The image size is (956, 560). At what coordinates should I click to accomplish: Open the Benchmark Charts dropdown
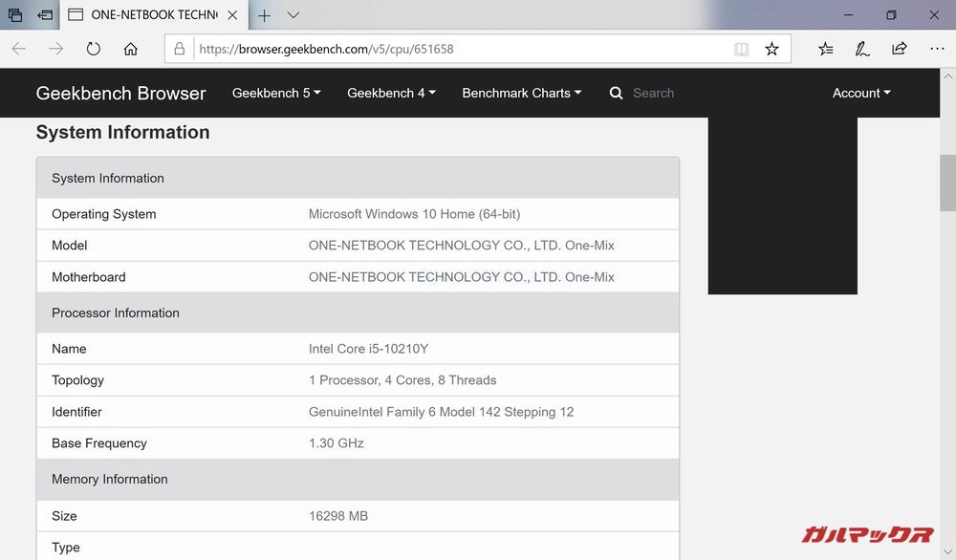click(521, 93)
